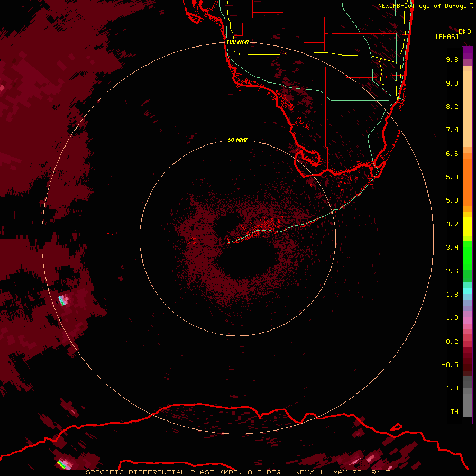Viewport: 476px width, 476px height.
Task: Click the 1.0 value on the color scale
Action: click(452, 318)
